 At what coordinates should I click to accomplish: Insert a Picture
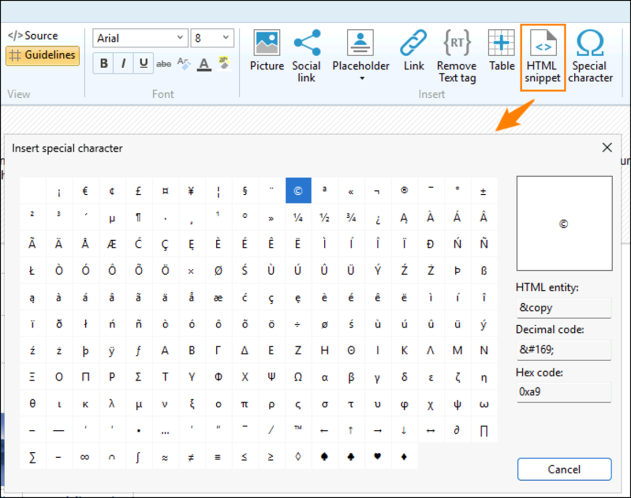[267, 50]
